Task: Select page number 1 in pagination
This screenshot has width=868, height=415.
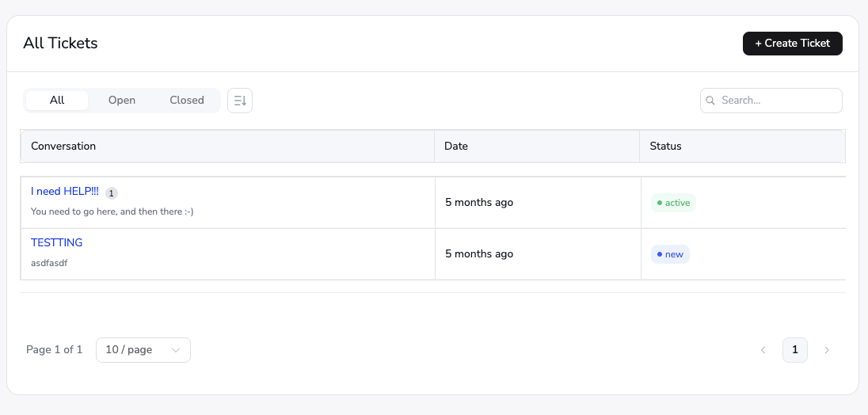Action: pyautogui.click(x=795, y=350)
